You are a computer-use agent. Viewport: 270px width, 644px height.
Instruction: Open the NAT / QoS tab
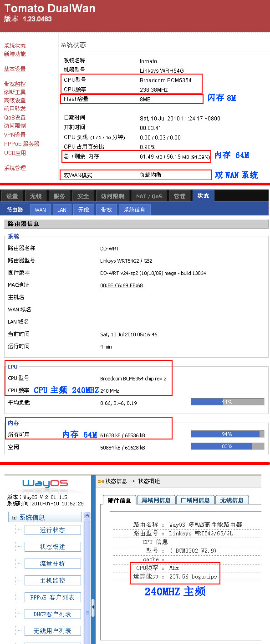coord(149,196)
